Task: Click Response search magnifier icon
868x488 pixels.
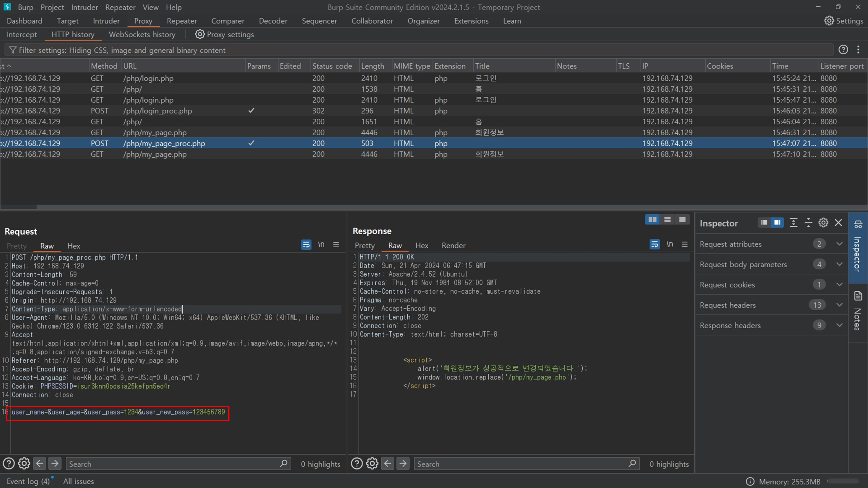Action: point(632,463)
